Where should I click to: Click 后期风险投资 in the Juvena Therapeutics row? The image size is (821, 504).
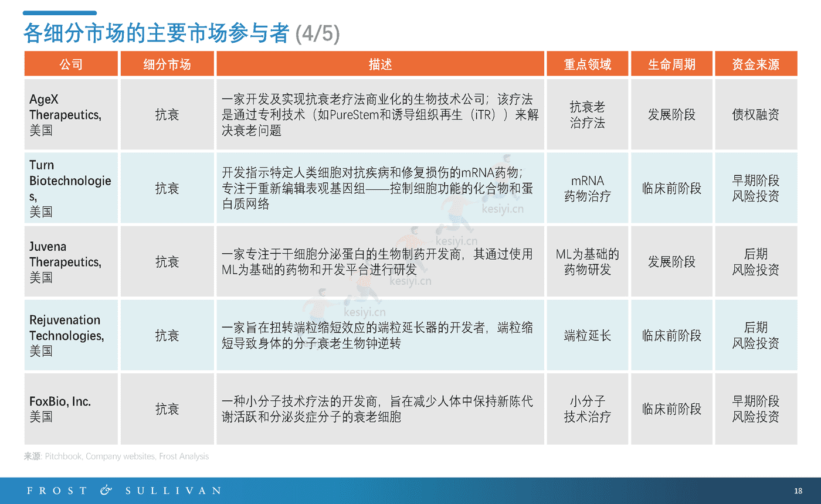(756, 261)
